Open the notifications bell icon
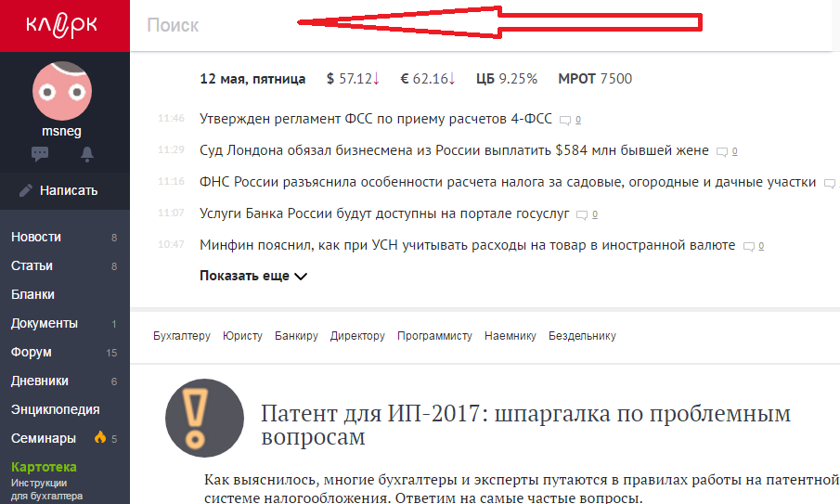The width and height of the screenshot is (840, 504). click(87, 154)
